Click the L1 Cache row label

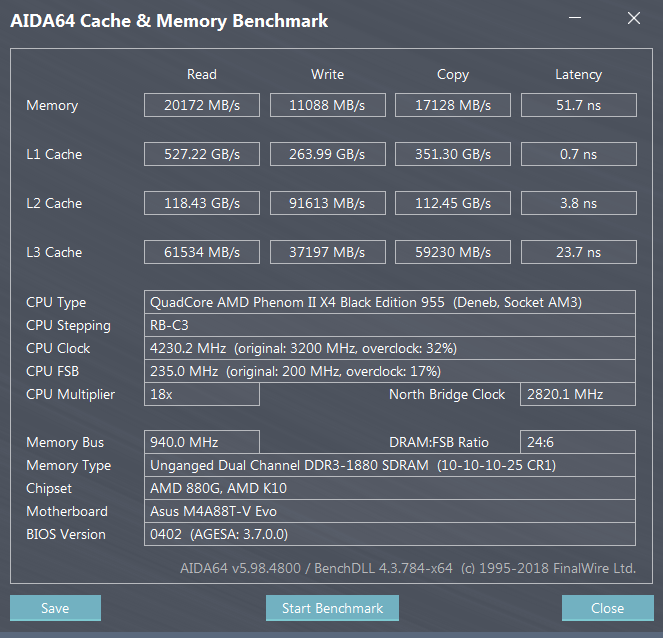point(54,154)
